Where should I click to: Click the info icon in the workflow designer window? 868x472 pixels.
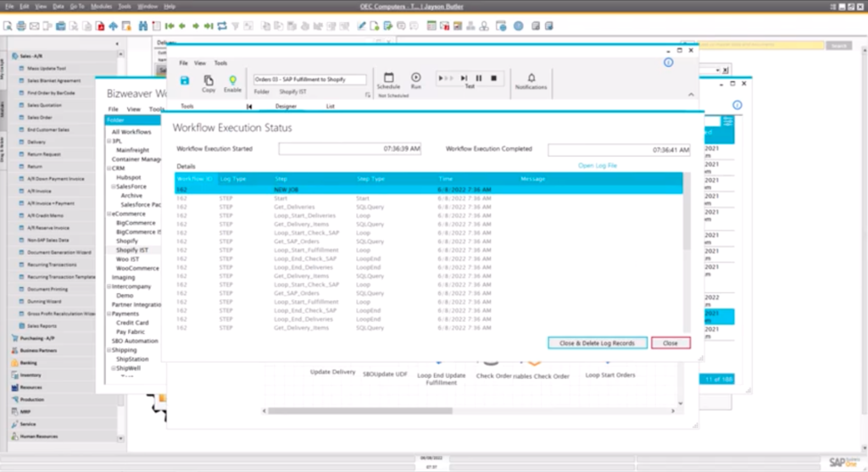[668, 63]
